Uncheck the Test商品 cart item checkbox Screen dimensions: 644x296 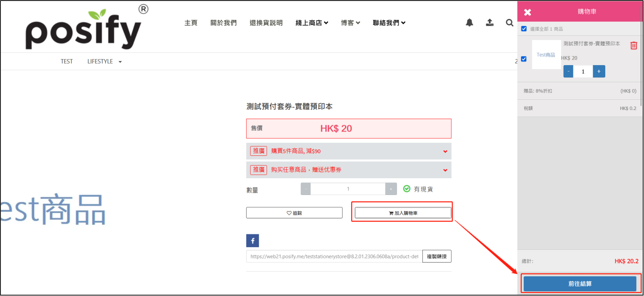pos(524,59)
